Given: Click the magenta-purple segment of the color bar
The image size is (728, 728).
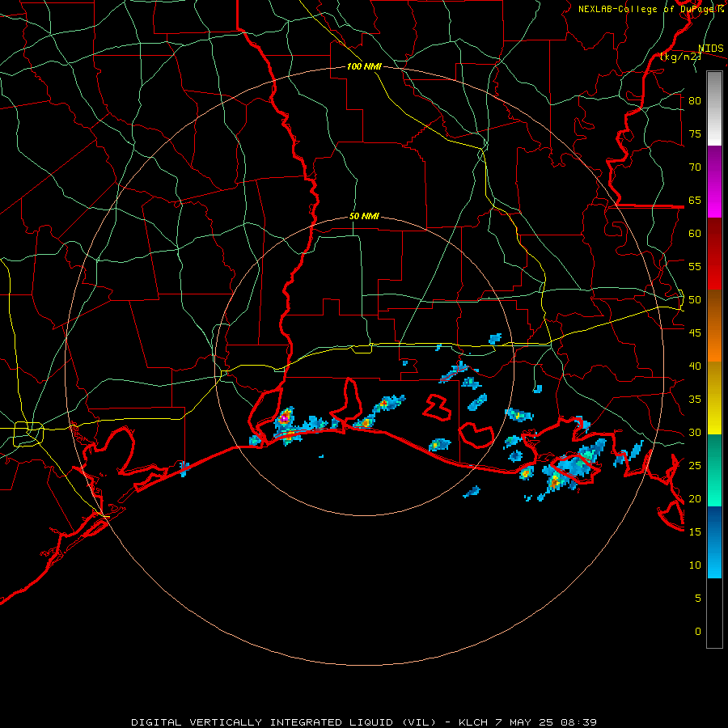Looking at the screenshot, I should pos(714,181).
